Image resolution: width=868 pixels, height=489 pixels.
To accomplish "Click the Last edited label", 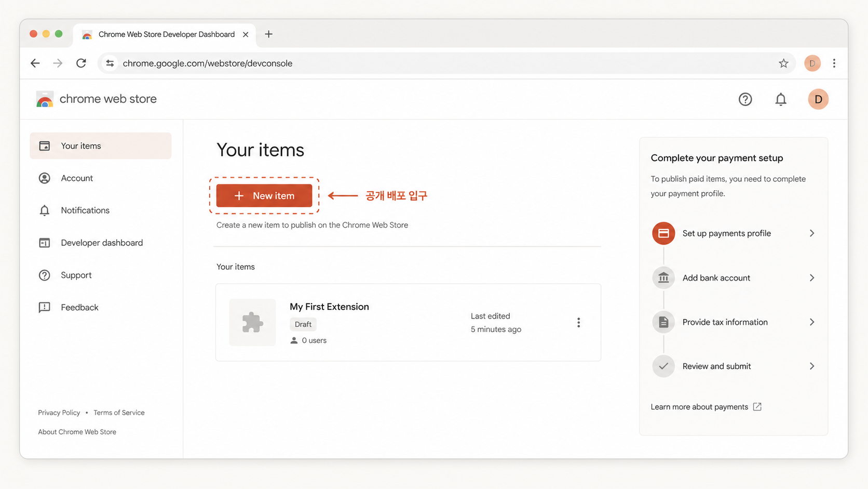I will 491,316.
